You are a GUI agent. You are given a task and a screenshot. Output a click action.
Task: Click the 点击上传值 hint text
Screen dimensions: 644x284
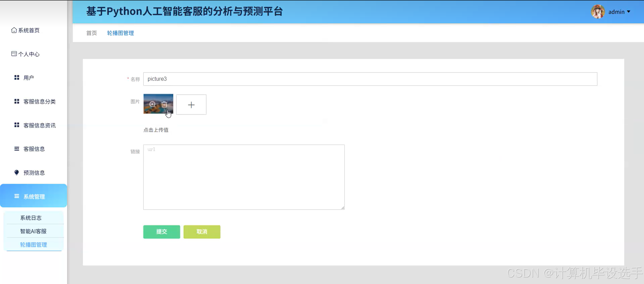coord(156,130)
